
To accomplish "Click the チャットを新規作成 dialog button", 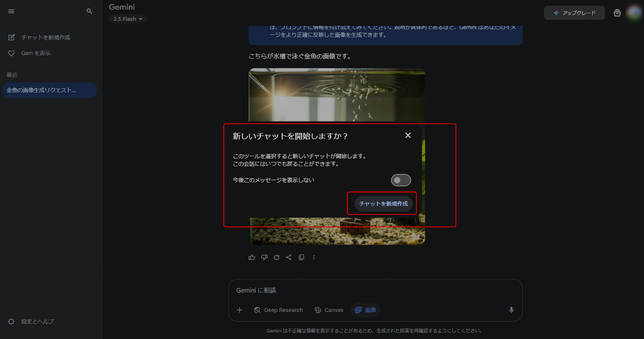I will click(383, 204).
